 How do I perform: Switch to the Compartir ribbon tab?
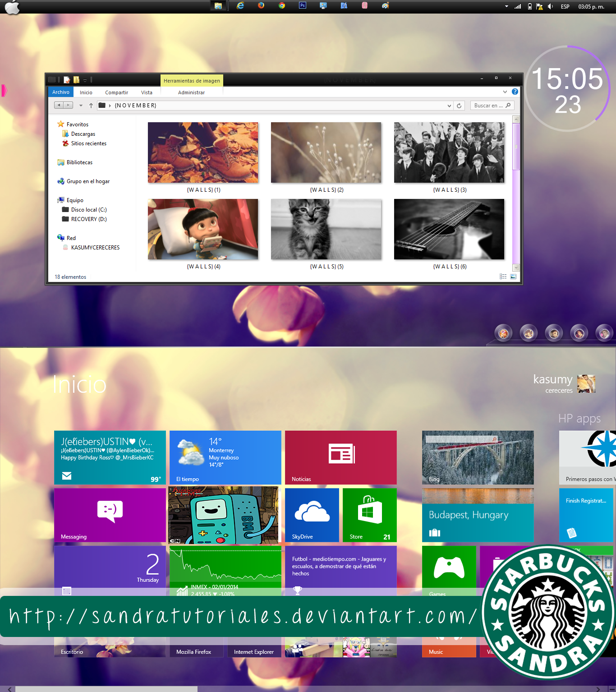pos(116,92)
